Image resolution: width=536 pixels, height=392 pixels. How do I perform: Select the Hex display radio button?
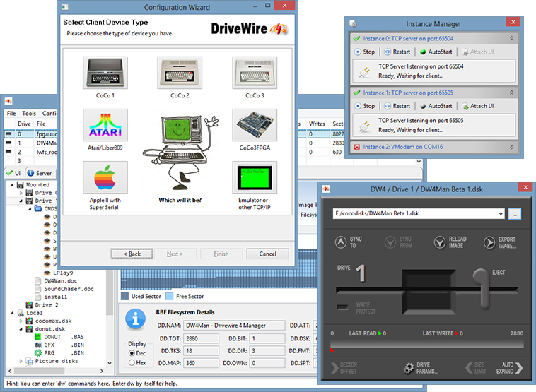[132, 362]
